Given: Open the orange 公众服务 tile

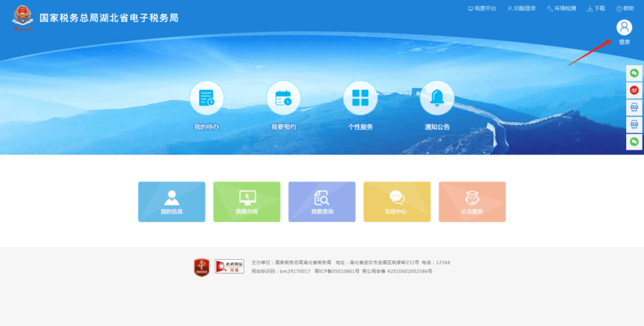Looking at the screenshot, I should click(472, 202).
